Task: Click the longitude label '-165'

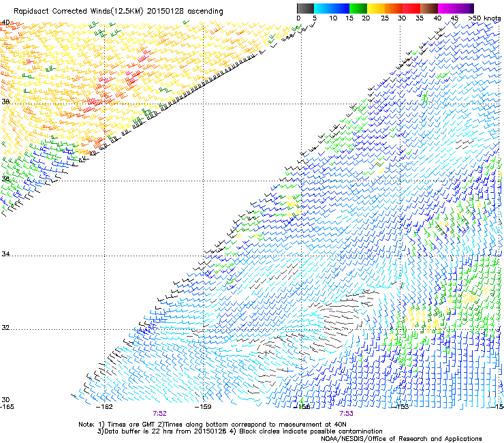Action: [7, 407]
